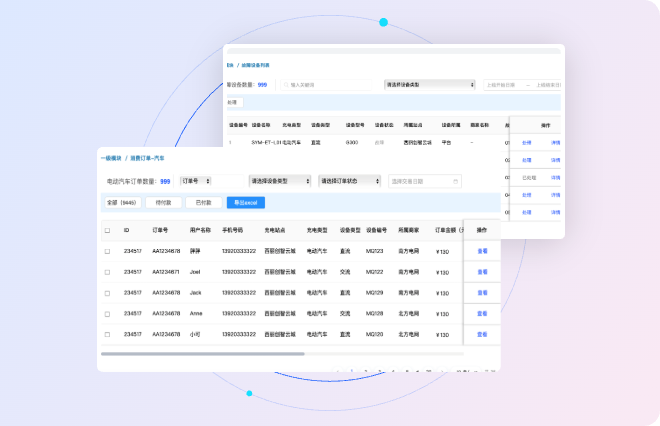The image size is (660, 426).
Task: Click the blue 导出excel button
Action: click(245, 202)
